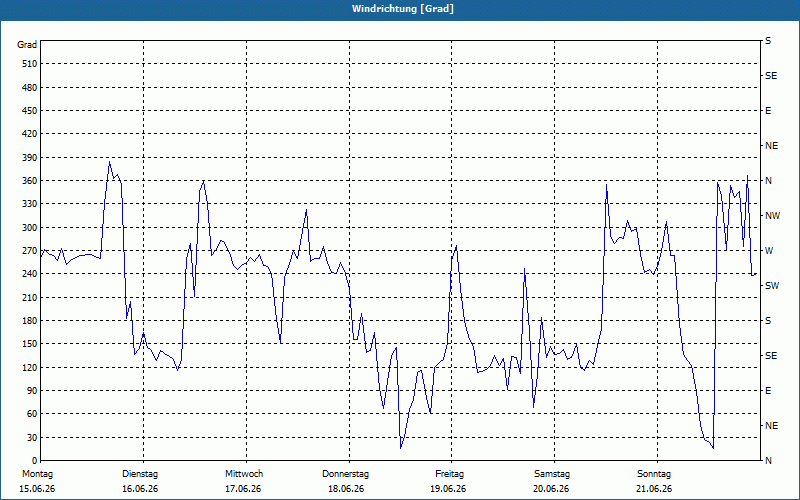800x500 pixels.
Task: Click the 180 value on left axis
Action: pos(30,321)
